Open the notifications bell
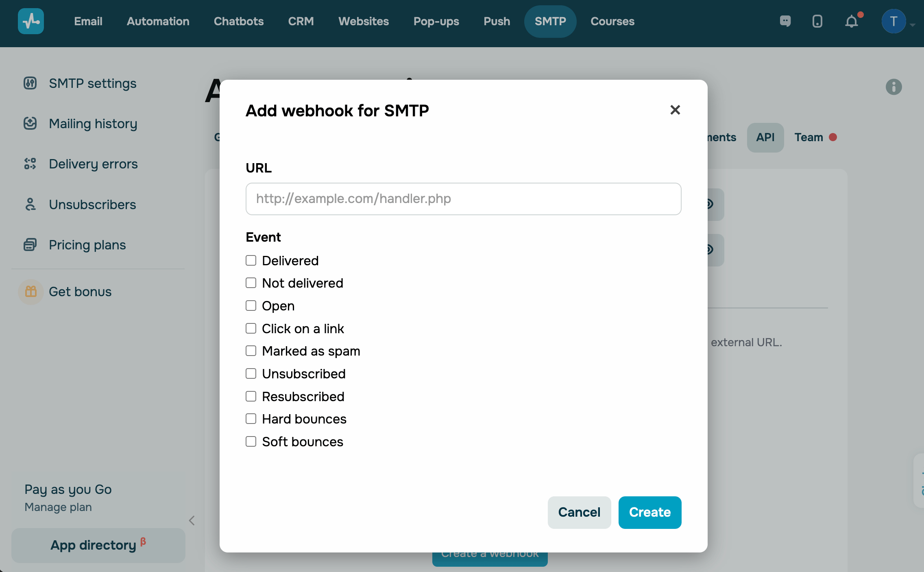This screenshot has width=924, height=572. (x=852, y=21)
